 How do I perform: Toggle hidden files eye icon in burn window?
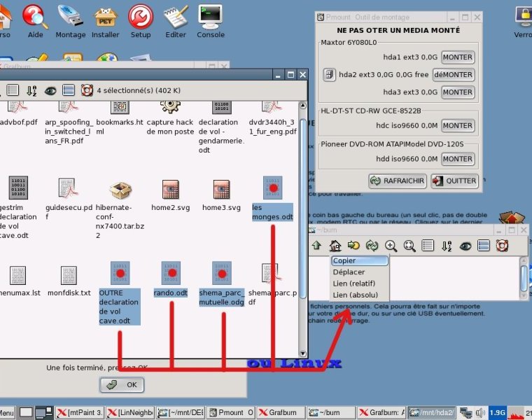pos(465,246)
